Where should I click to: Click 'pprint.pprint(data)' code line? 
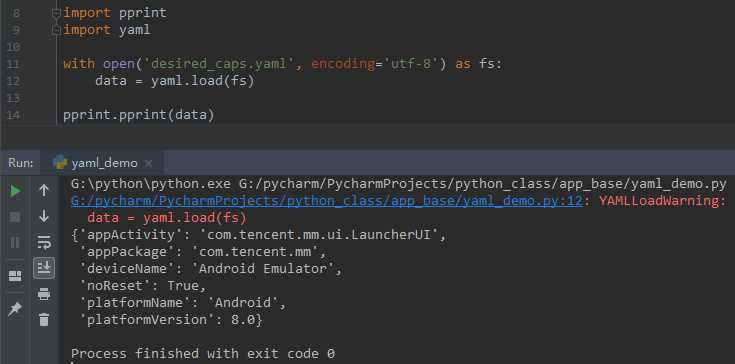pos(139,115)
